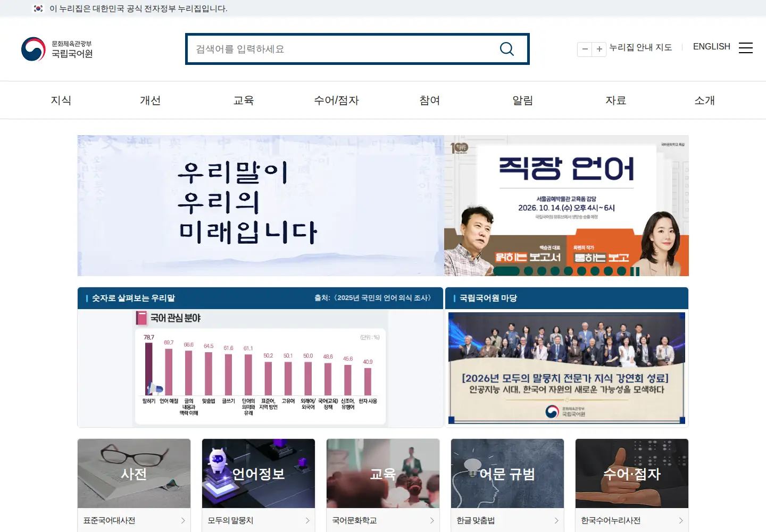Open the 자료 menu
This screenshot has height=532, width=766.
pos(616,100)
